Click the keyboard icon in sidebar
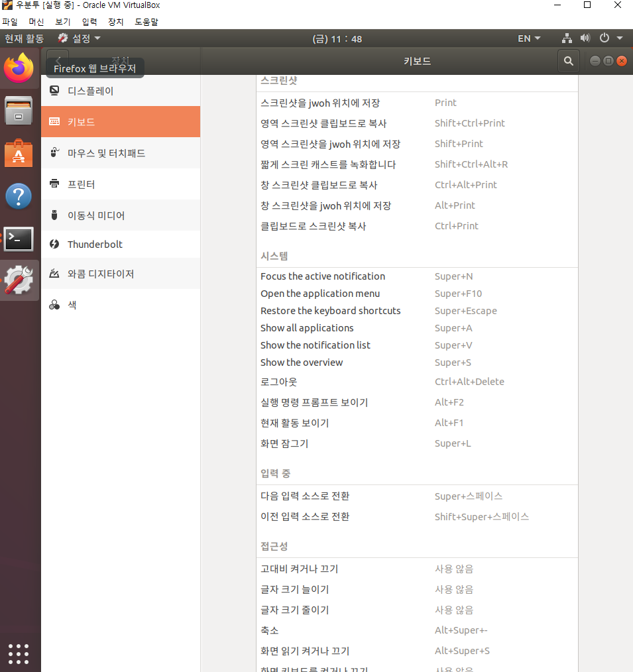 pos(54,121)
